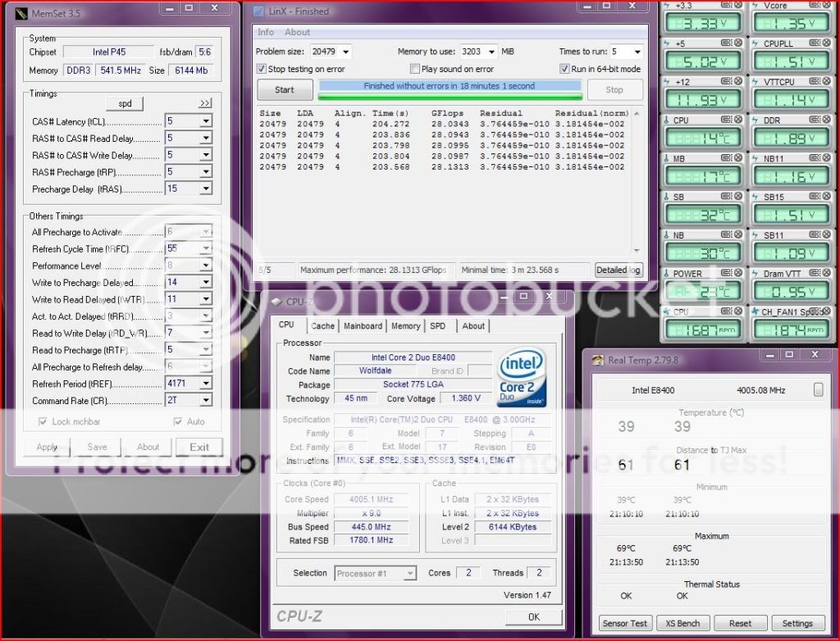Screen dimensions: 840x641
Task: Close the +3.3 voltage sensor tile
Action: [x=738, y=5]
